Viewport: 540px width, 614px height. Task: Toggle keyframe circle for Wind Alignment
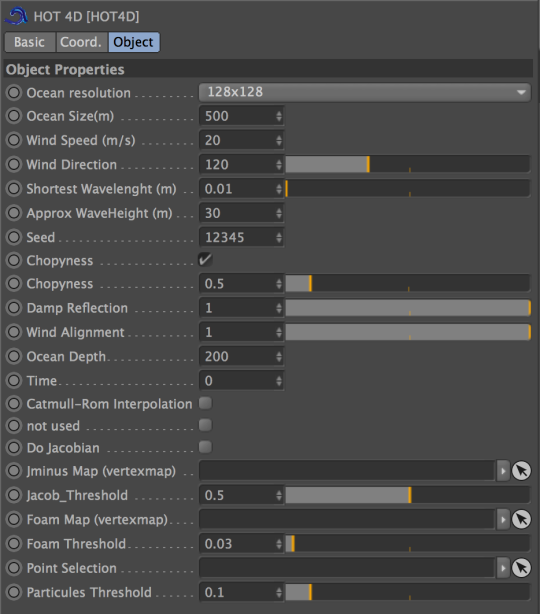pyautogui.click(x=14, y=332)
